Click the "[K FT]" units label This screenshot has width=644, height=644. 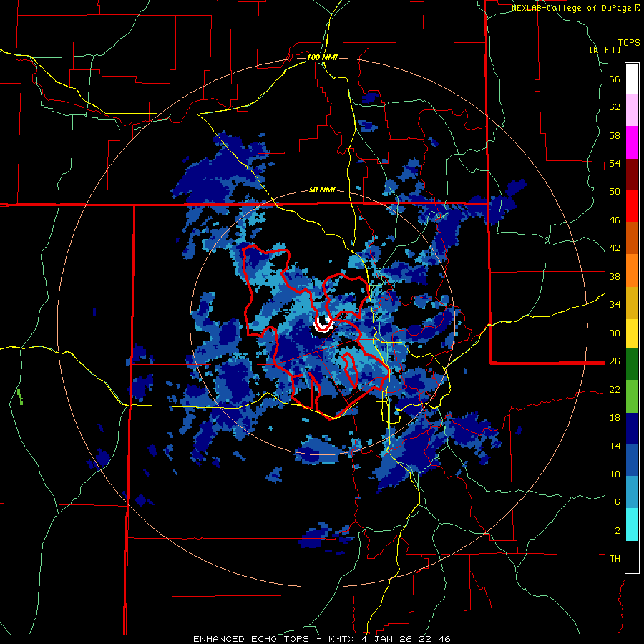pyautogui.click(x=605, y=49)
